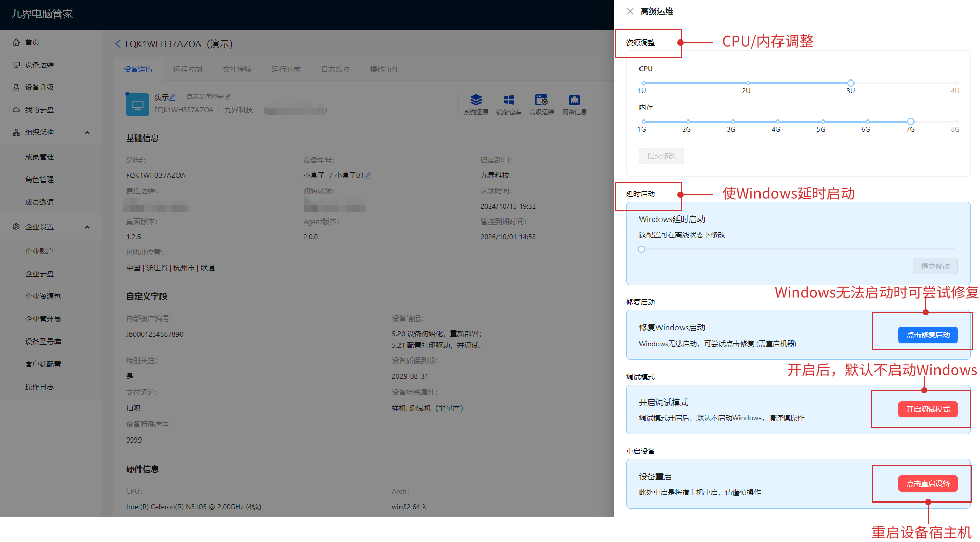Screen dimensions: 980x542
Task: Collapse the 企业设置 sidebar group
Action: tap(87, 227)
